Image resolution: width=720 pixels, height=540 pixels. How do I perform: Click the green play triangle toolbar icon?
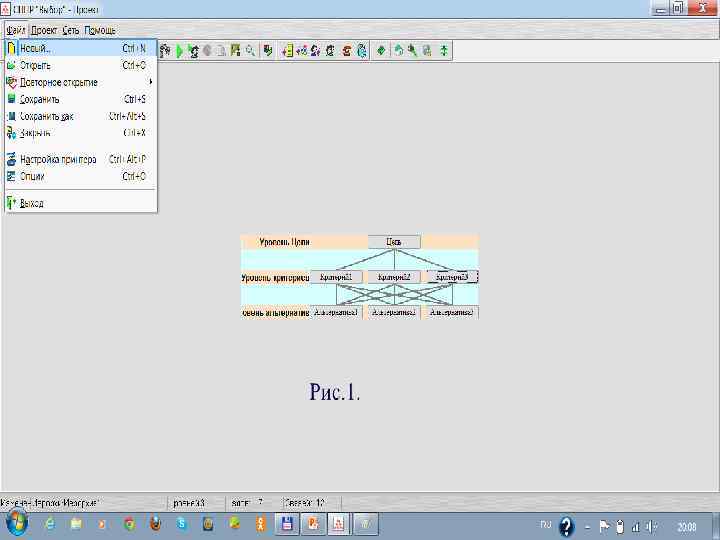pos(179,51)
